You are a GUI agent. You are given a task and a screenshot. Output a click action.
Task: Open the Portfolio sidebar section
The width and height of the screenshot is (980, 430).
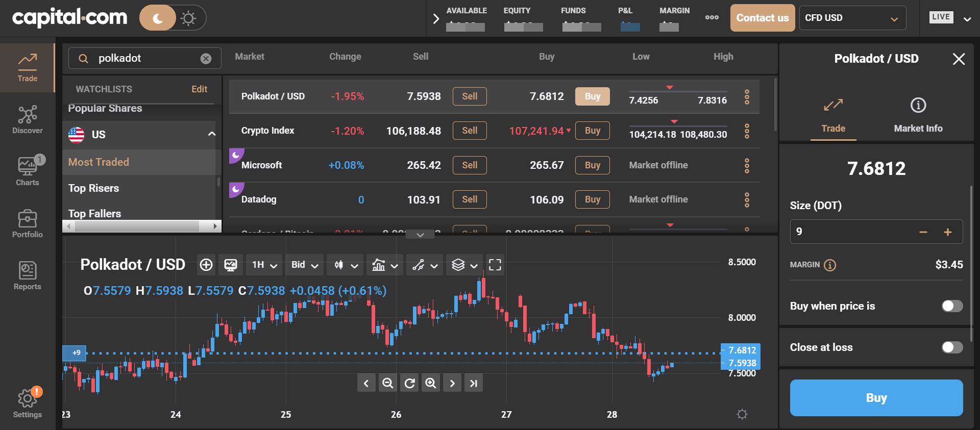pos(27,223)
